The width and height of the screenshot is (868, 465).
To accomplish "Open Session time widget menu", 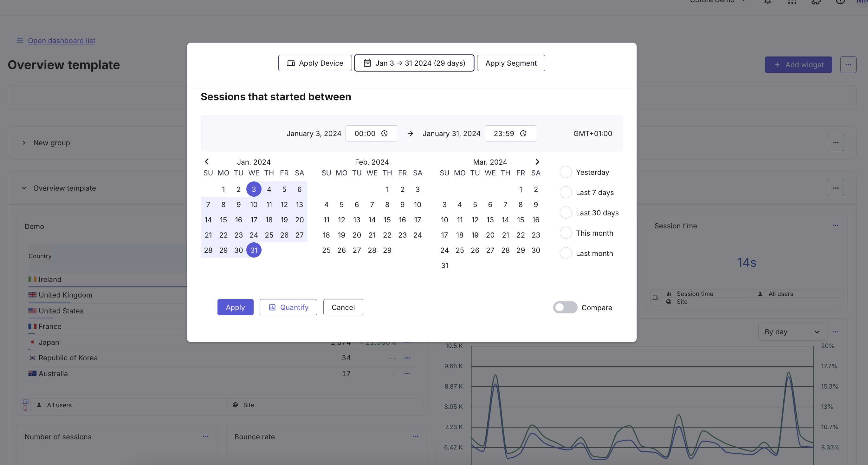I will click(x=835, y=225).
